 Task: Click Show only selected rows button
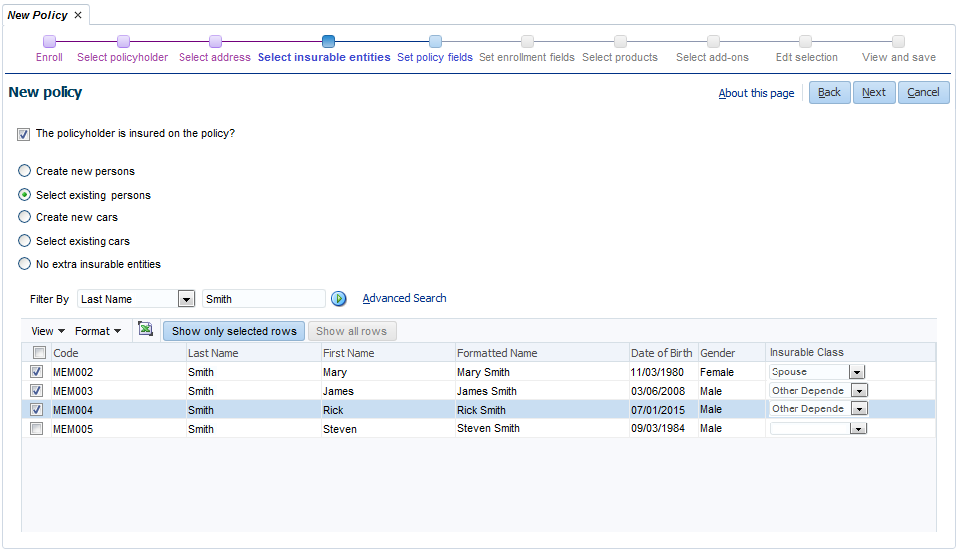pyautogui.click(x=234, y=331)
